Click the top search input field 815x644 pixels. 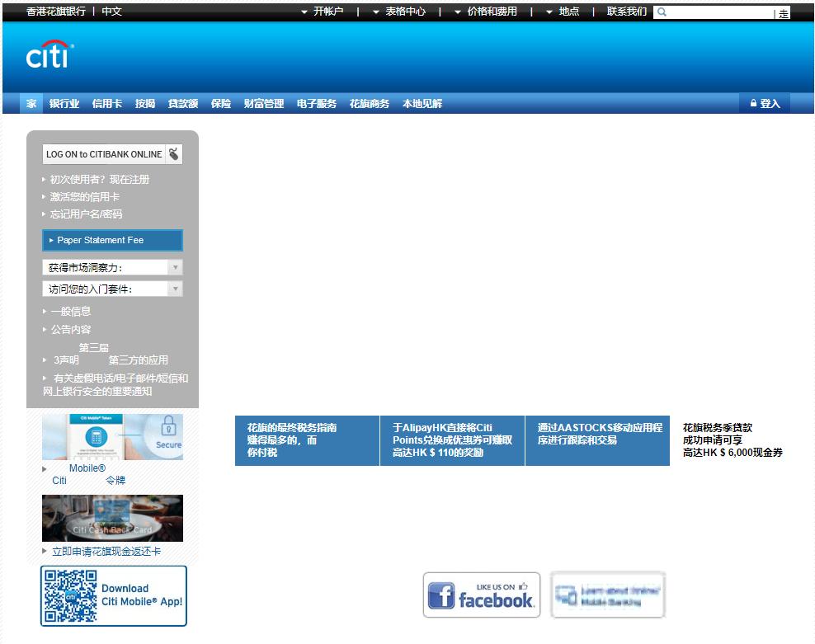pyautogui.click(x=720, y=12)
